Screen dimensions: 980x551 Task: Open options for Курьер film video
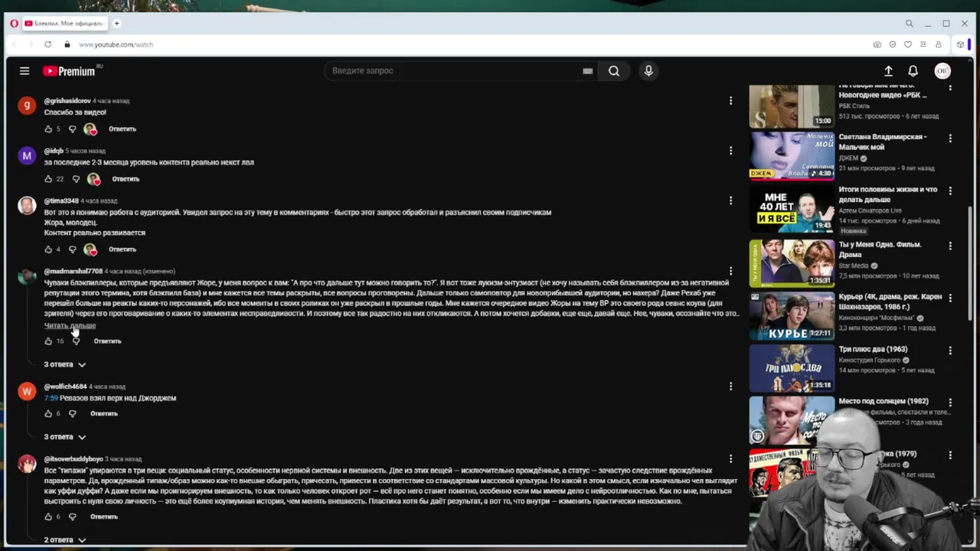click(950, 298)
